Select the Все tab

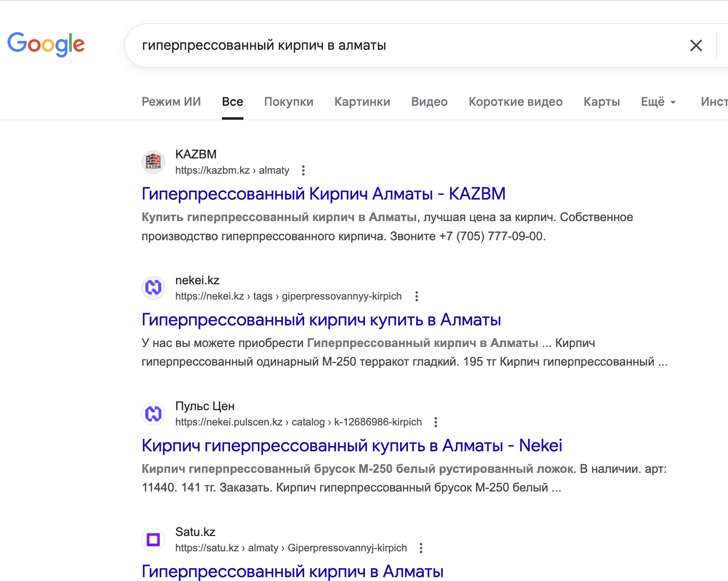point(232,102)
